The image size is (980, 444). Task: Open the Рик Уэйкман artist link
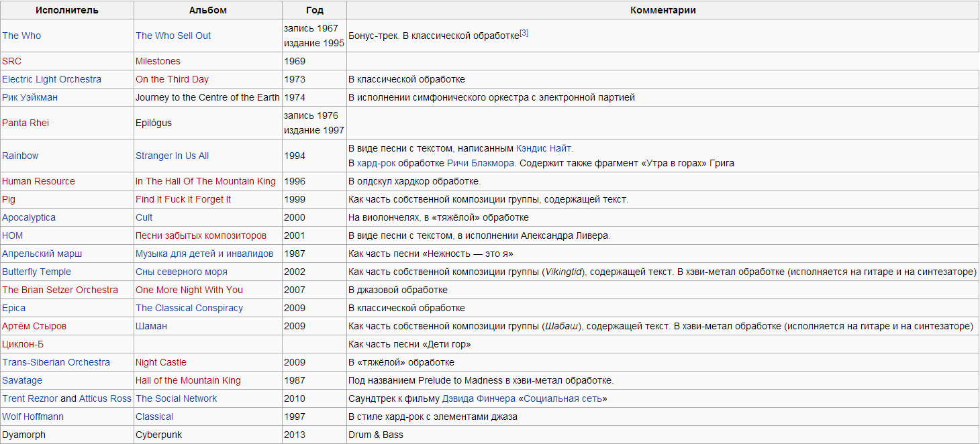click(30, 97)
